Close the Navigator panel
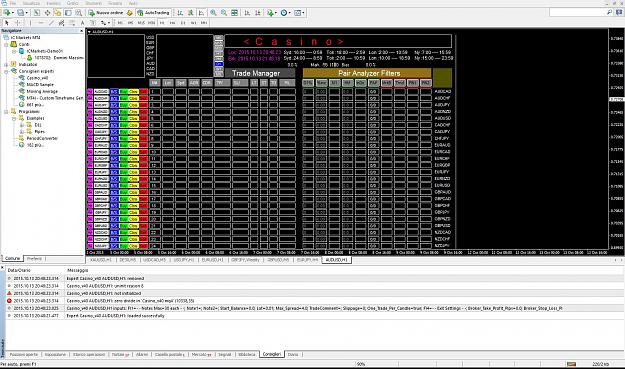625x369 pixels. click(81, 31)
